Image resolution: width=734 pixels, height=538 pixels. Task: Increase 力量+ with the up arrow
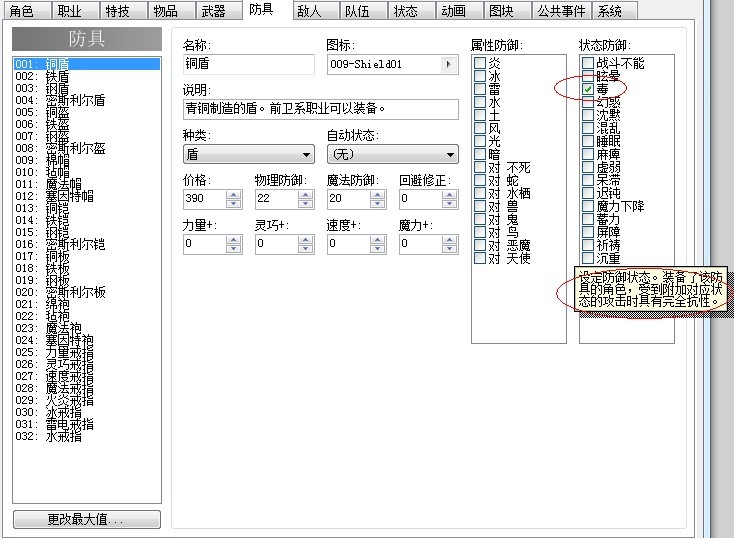(x=234, y=240)
